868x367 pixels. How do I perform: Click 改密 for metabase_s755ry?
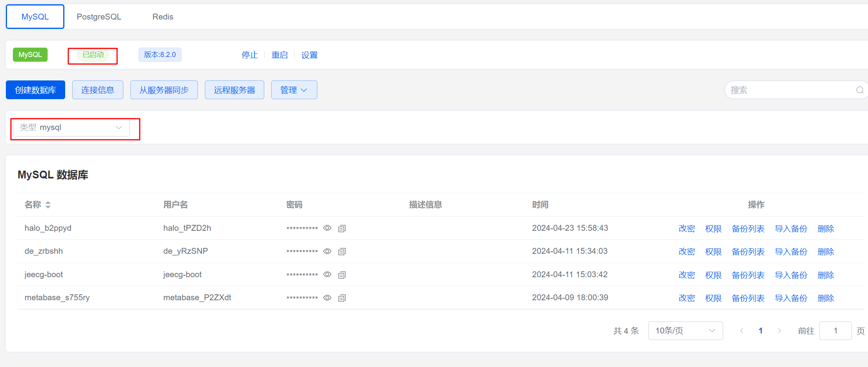click(x=687, y=298)
